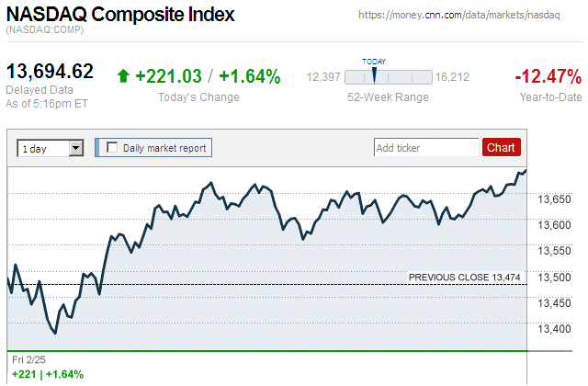The width and height of the screenshot is (588, 386).
Task: Click the 52-week high value 16,212
Action: click(x=452, y=77)
